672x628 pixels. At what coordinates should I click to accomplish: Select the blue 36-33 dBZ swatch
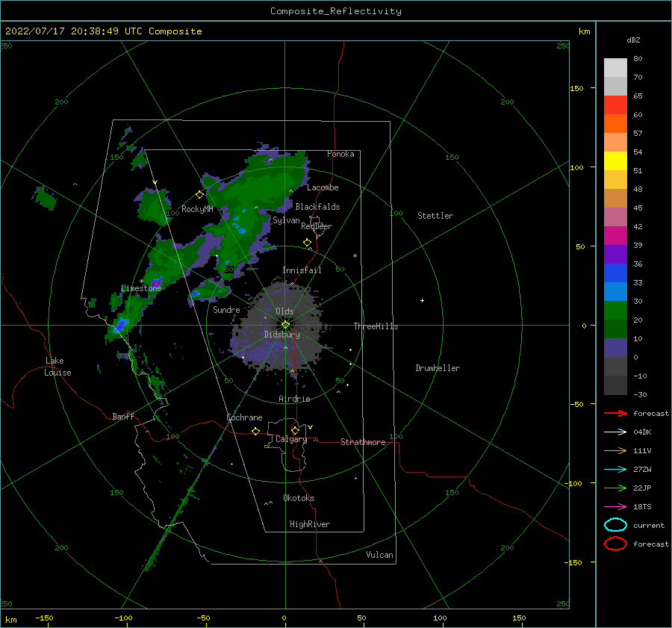click(615, 273)
